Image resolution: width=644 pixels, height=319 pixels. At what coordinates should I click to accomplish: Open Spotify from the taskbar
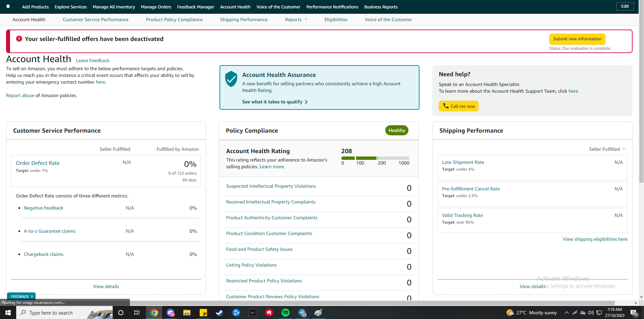(286, 313)
